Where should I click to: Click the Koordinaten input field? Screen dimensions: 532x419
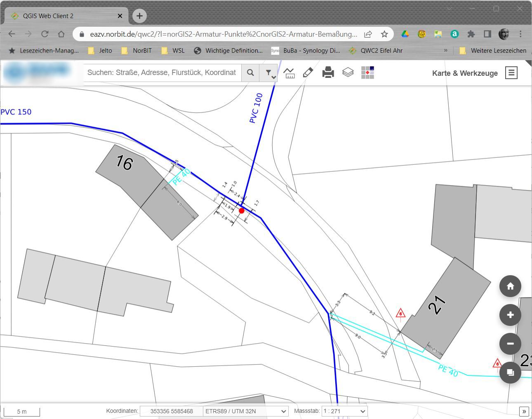[x=171, y=411]
